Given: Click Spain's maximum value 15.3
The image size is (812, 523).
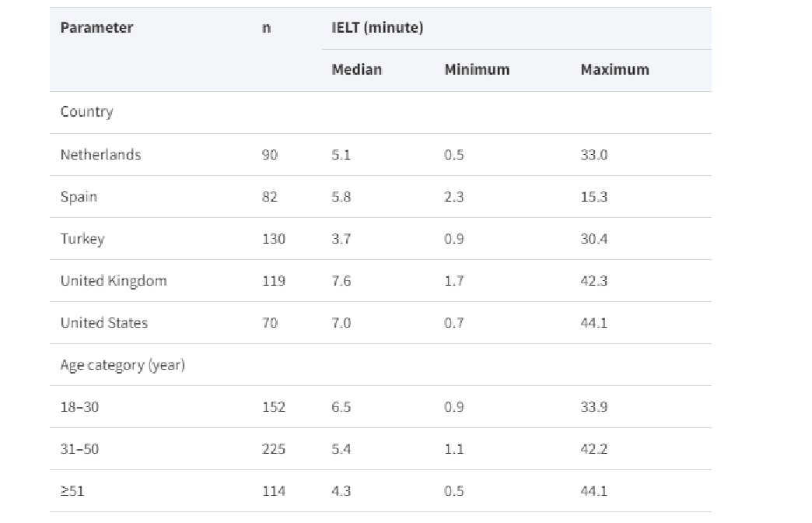Looking at the screenshot, I should pyautogui.click(x=593, y=197).
